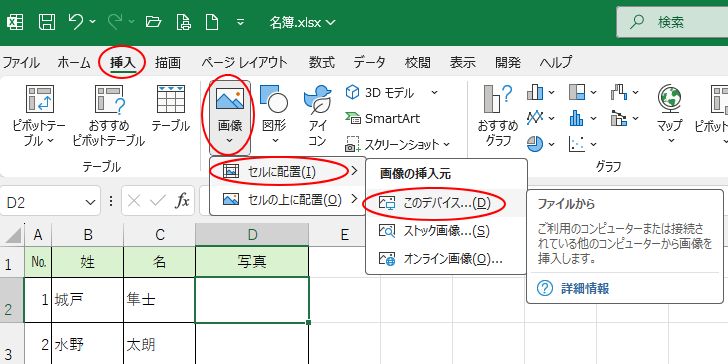
Task: Click the Print Preview icon
Action: [183, 22]
